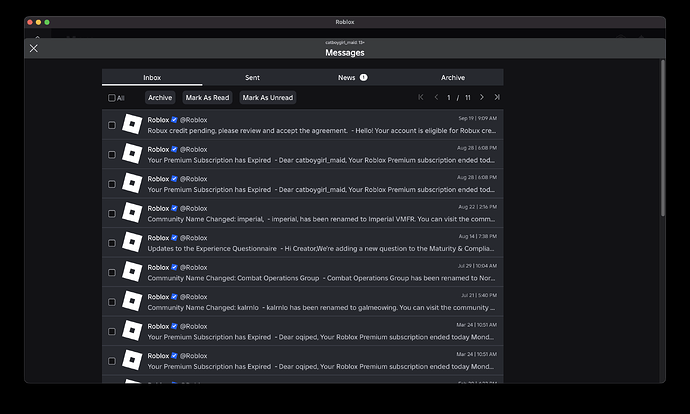
Task: Open Community Name Changed: kalrnlo message
Action: pyautogui.click(x=303, y=301)
